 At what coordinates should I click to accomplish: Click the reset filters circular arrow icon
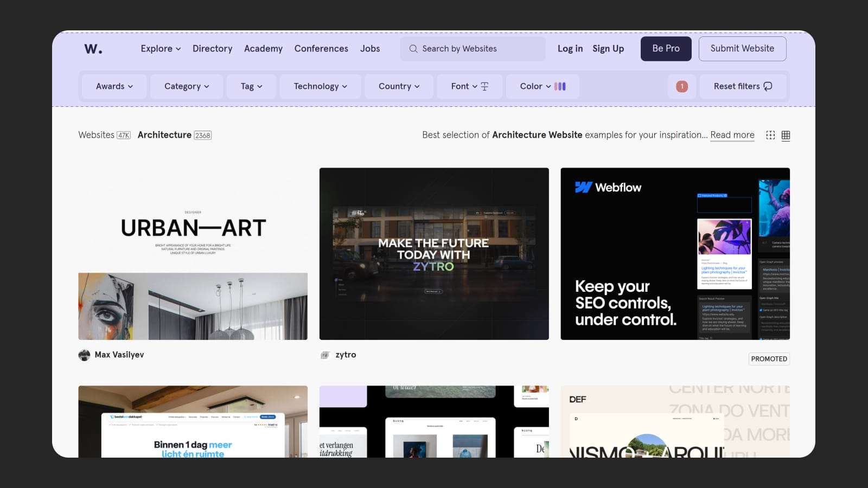coord(769,86)
